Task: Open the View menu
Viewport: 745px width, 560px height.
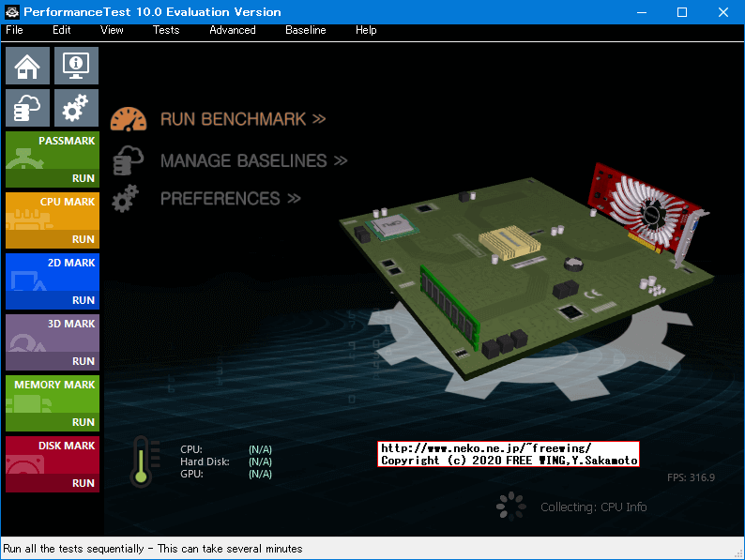Action: pos(112,30)
